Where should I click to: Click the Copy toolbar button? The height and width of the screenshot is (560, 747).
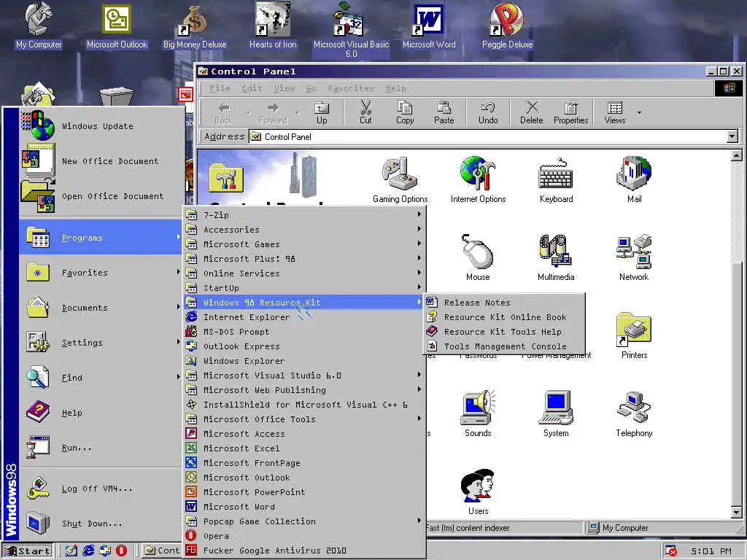(404, 112)
